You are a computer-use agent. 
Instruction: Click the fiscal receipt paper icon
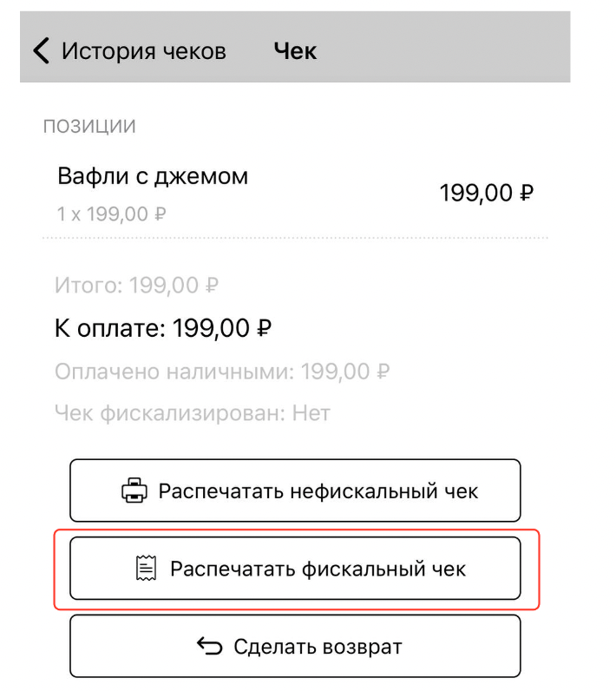(147, 569)
